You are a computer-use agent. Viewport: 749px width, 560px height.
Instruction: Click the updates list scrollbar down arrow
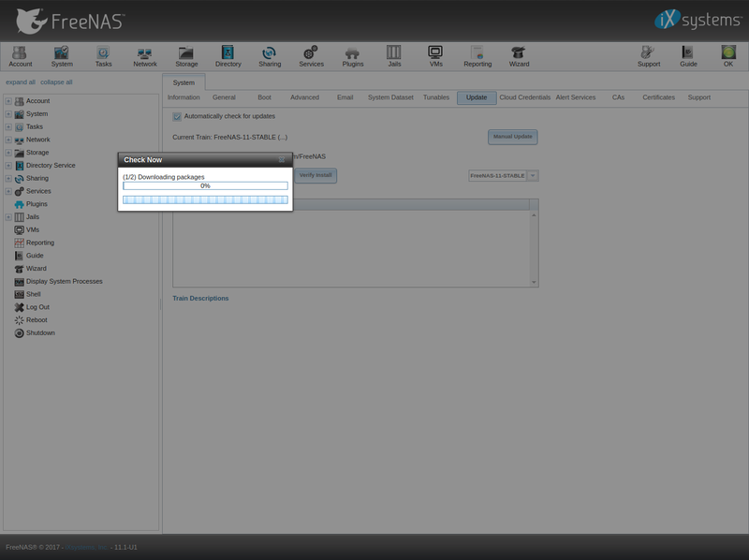tap(534, 282)
